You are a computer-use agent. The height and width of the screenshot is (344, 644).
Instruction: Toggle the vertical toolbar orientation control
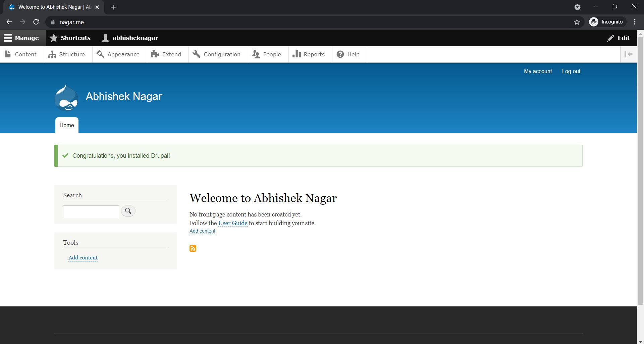(629, 54)
